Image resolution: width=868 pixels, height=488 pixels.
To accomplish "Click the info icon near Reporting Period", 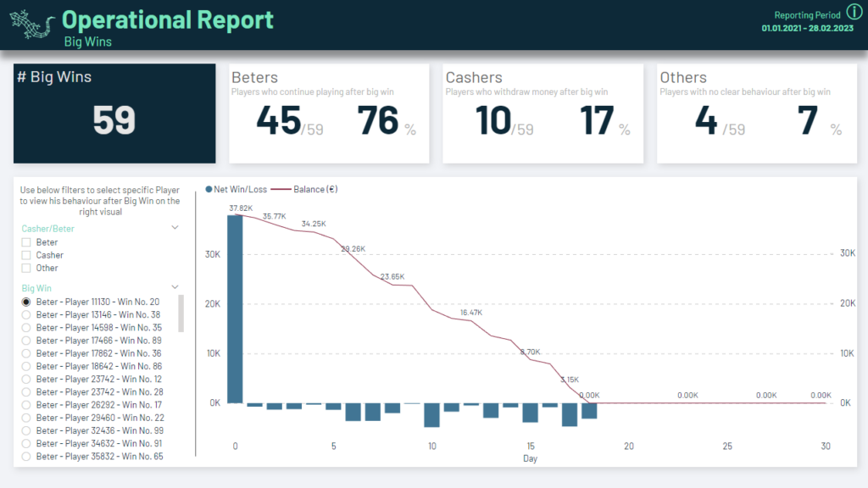I will [854, 12].
